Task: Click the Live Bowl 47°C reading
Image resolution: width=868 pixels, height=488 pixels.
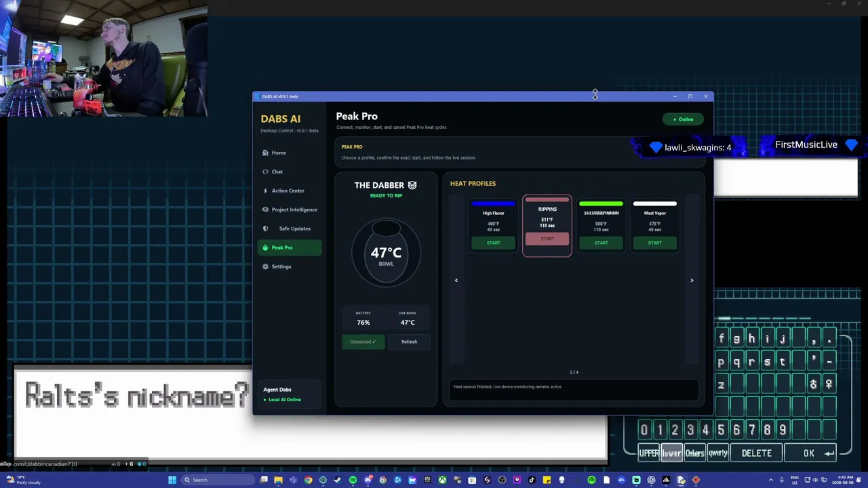Action: click(x=408, y=323)
